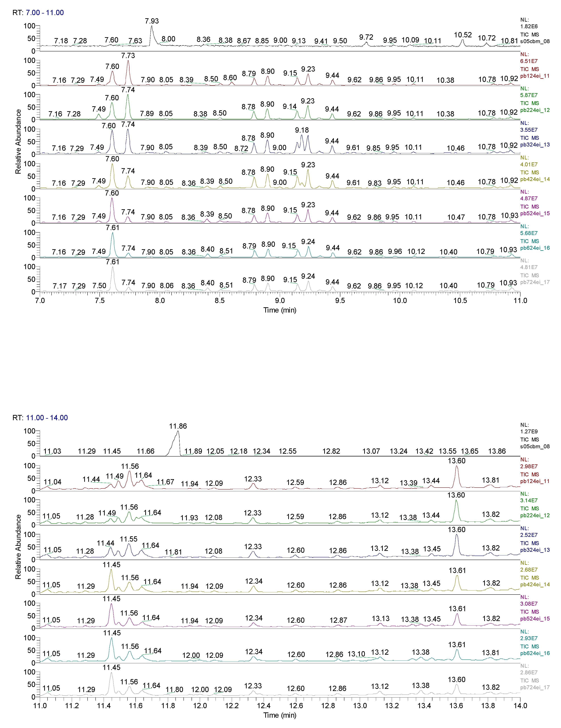Screen dimensions: 561x728
Task: Click the NL value 1.82E6
Action: point(529,26)
